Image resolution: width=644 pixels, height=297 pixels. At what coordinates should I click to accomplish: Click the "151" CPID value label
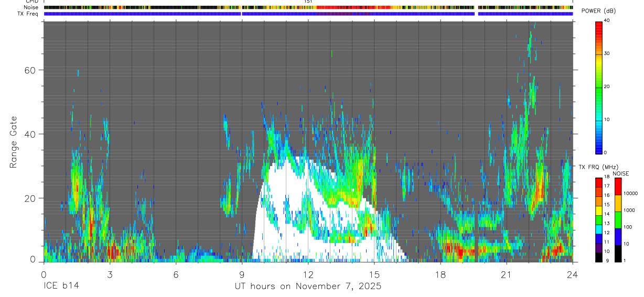coord(308,2)
